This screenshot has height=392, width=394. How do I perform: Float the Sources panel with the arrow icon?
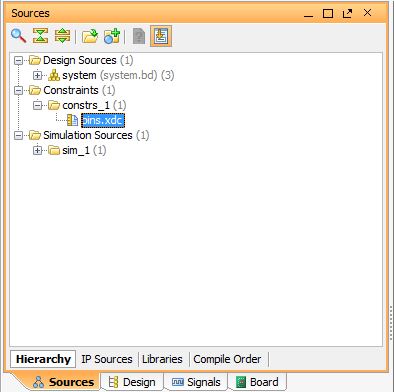click(x=348, y=13)
